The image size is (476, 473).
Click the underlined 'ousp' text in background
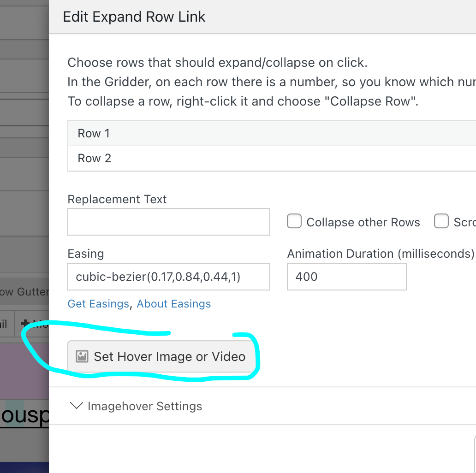click(x=24, y=416)
